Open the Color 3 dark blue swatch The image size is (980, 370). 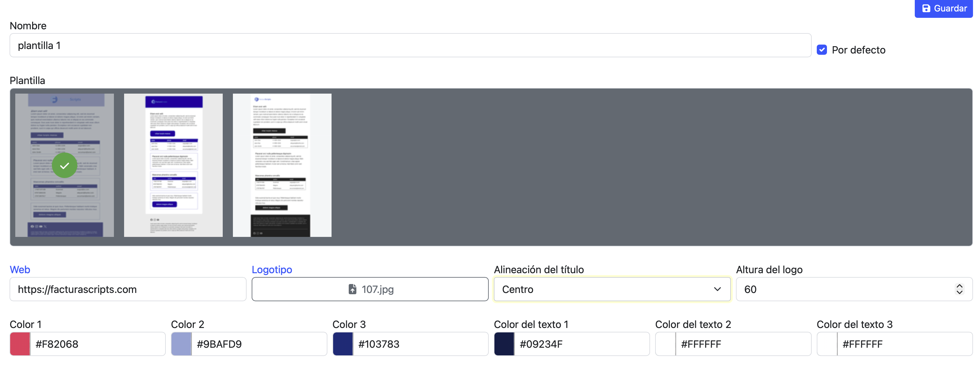point(343,344)
